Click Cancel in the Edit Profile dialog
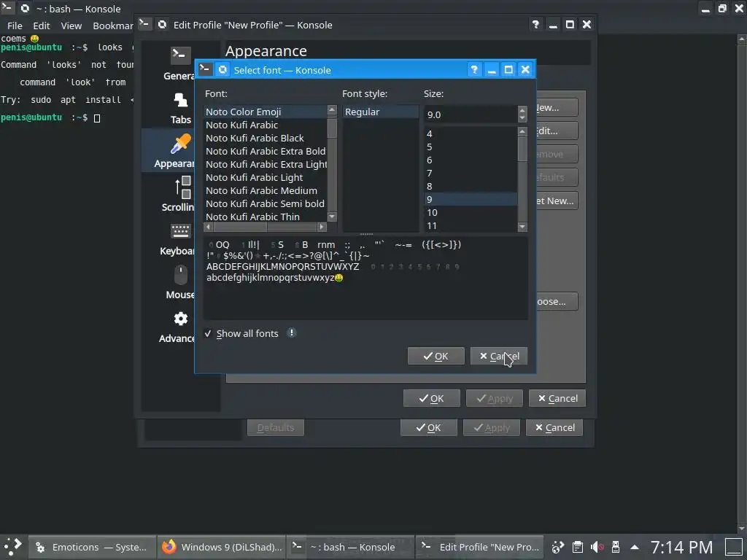Viewport: 747px width, 560px height. 557,398
